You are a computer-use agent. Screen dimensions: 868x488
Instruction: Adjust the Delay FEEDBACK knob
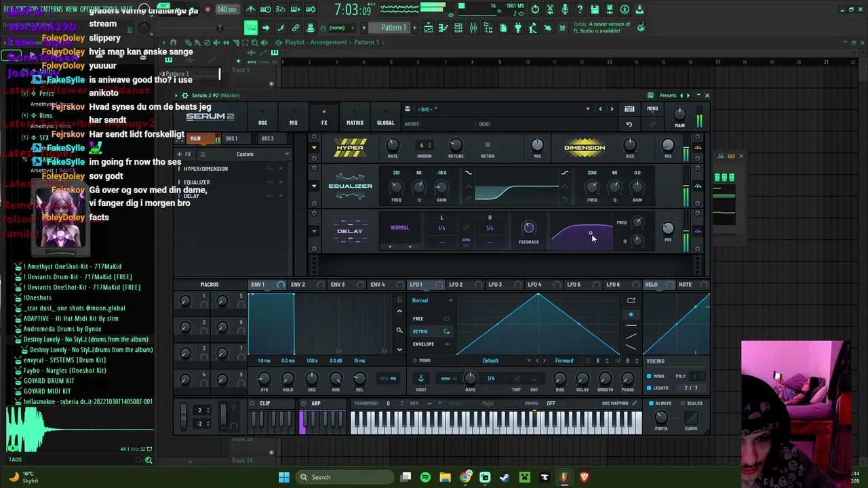coord(528,228)
